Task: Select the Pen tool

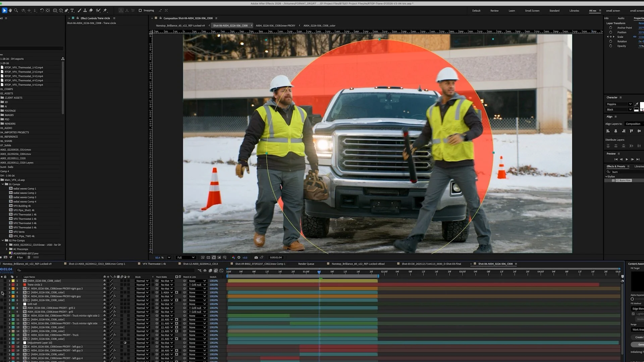Action: pos(66,10)
